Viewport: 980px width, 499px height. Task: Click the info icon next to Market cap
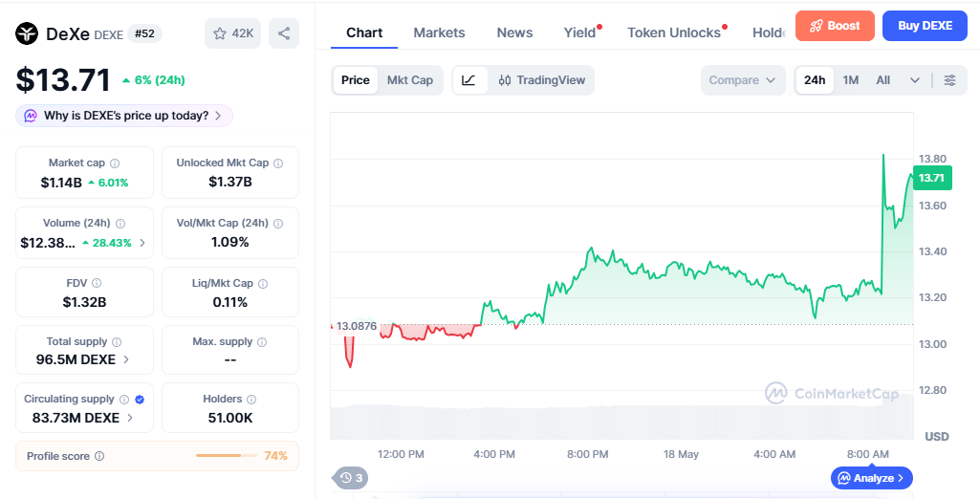[115, 163]
